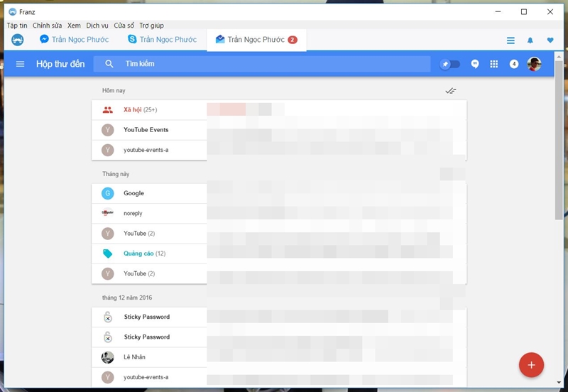The height and width of the screenshot is (392, 568).
Task: Switch to the Messenger Trần Ngọc Phước tab
Action: pos(75,40)
